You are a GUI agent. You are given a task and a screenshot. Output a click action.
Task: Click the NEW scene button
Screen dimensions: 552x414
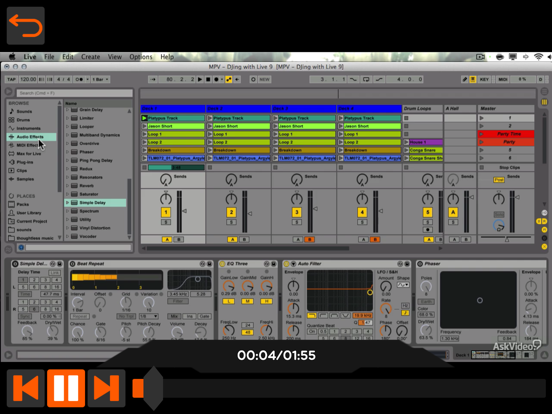click(265, 80)
